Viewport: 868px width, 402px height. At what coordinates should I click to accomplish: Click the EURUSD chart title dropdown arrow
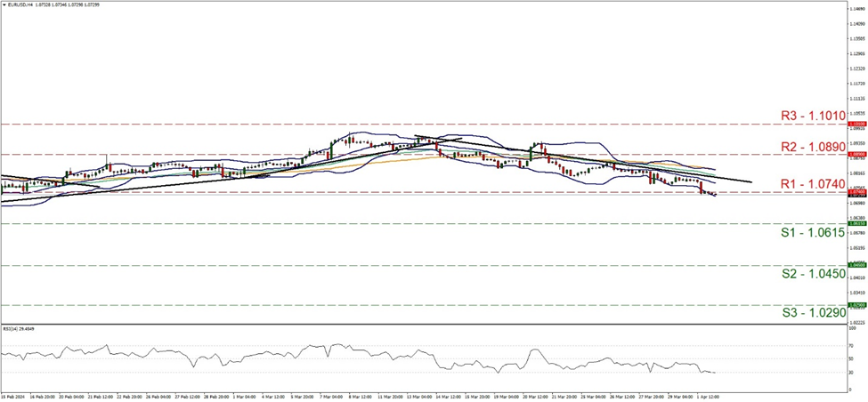4,4
